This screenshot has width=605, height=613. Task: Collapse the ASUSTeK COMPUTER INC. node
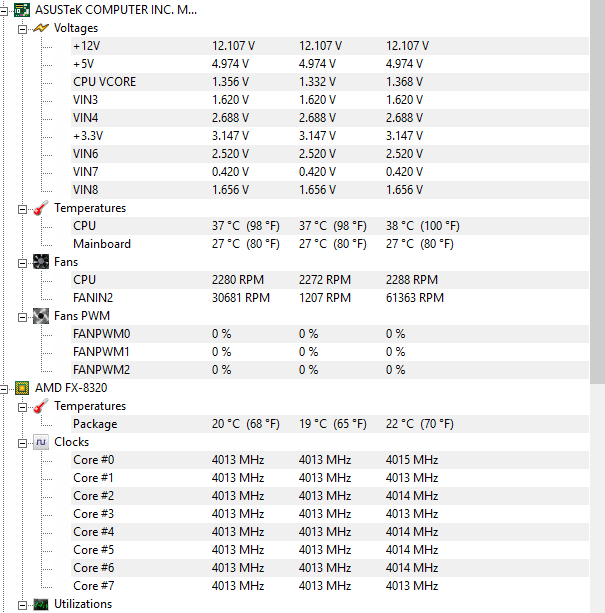tap(4, 11)
